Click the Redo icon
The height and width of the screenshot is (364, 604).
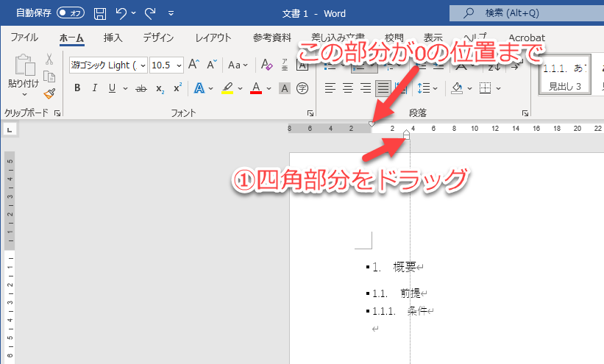(x=150, y=14)
